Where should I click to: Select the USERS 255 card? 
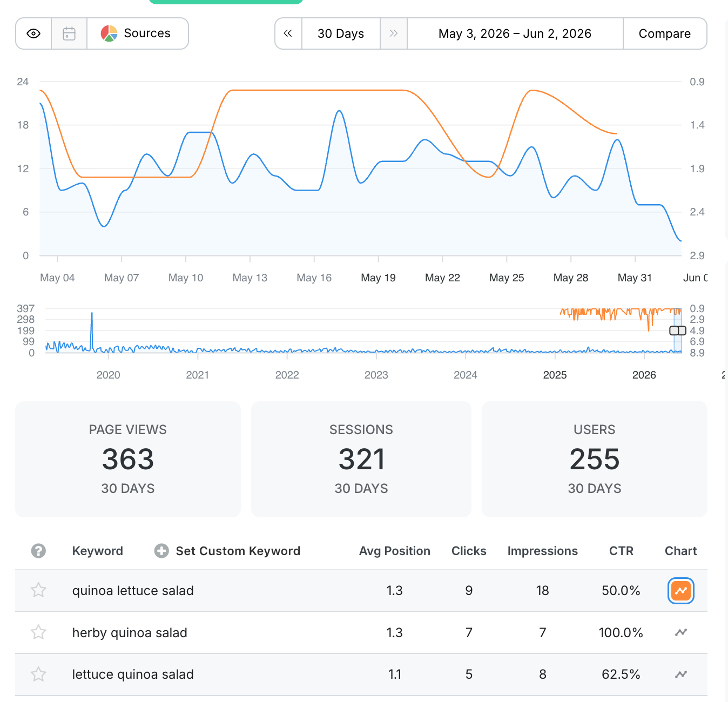click(595, 459)
